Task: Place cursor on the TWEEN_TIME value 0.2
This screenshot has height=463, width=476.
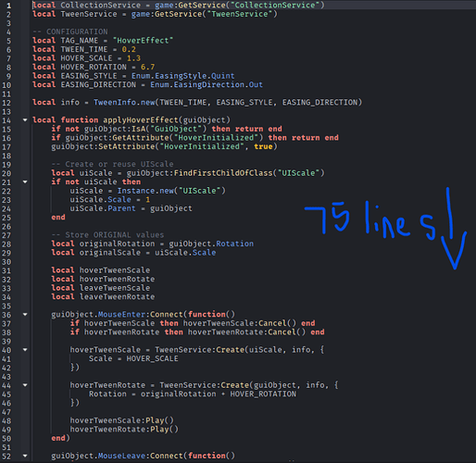Action: click(x=129, y=49)
